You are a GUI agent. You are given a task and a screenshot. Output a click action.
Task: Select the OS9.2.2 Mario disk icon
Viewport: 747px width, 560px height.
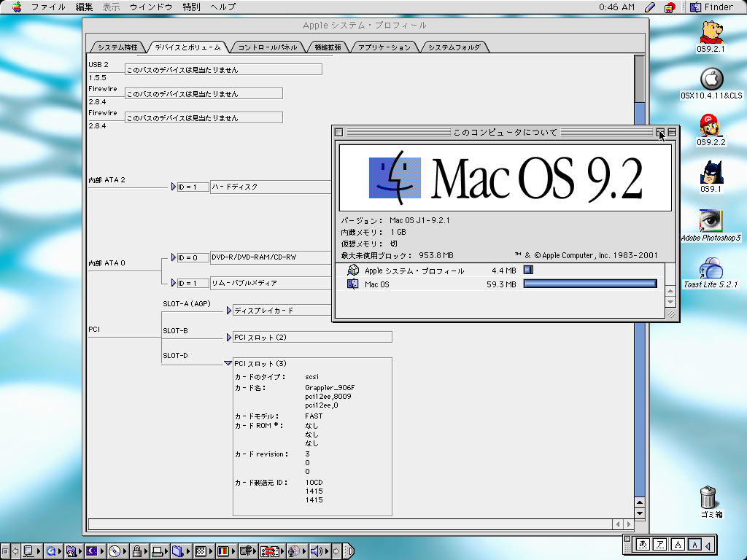711,125
